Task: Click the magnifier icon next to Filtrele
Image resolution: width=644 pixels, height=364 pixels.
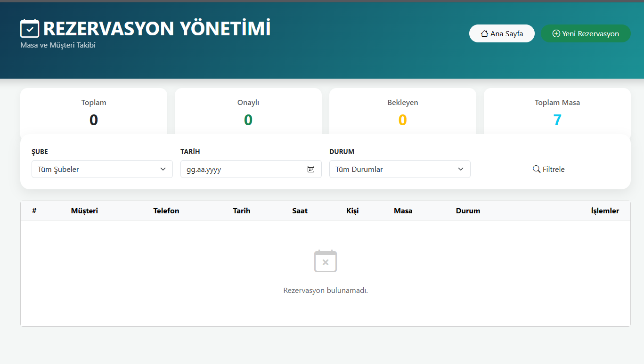Action: (536, 169)
